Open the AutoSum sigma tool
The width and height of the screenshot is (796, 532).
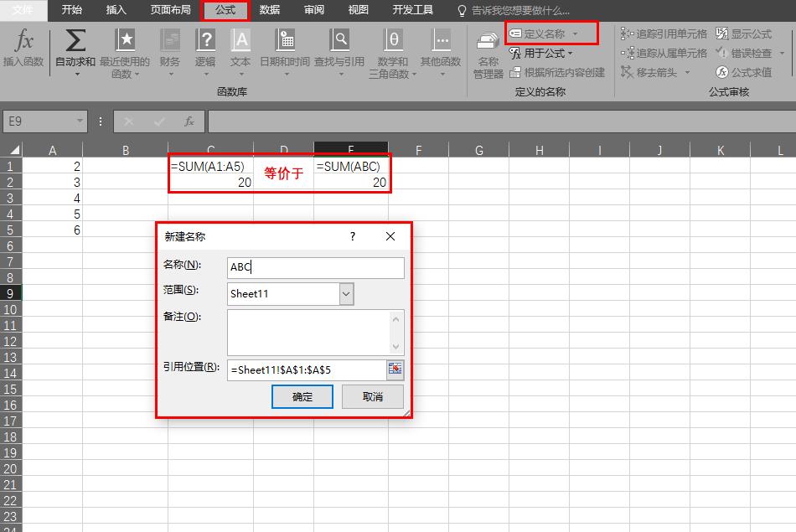75,42
